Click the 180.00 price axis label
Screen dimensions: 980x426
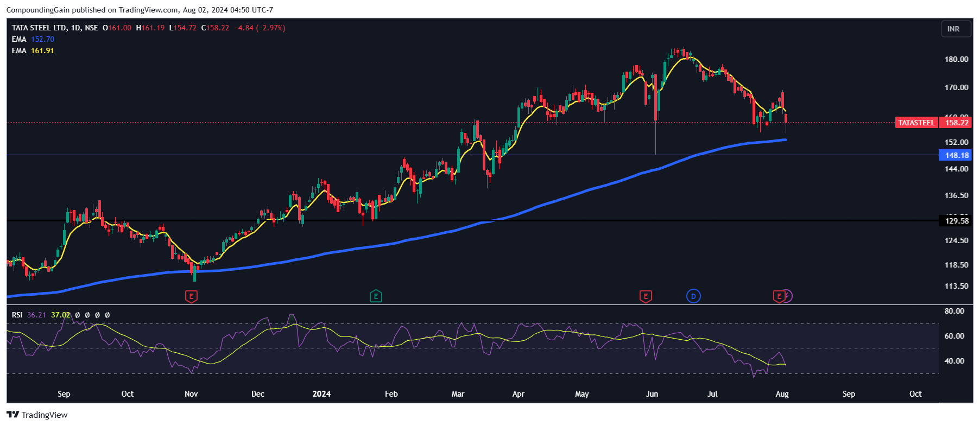pos(956,59)
